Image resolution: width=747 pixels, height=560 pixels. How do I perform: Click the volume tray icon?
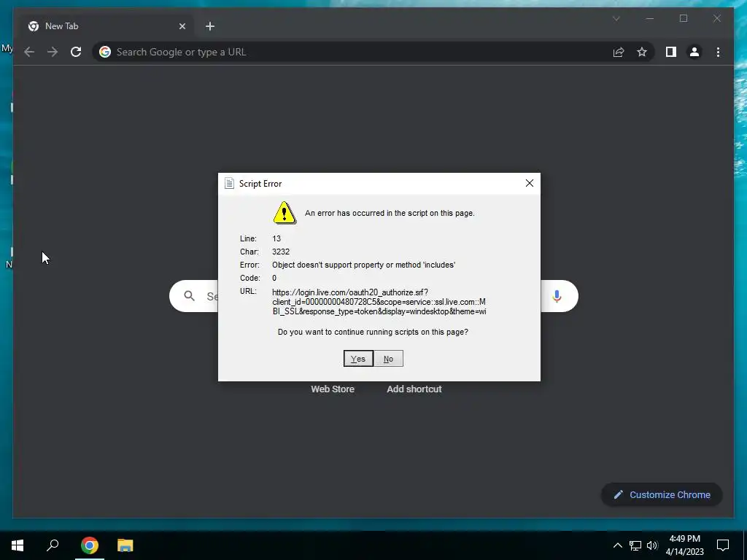pos(652,545)
